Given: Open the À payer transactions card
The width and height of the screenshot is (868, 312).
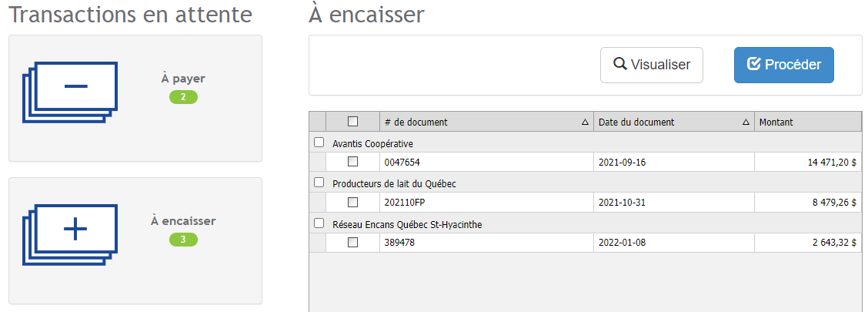Looking at the screenshot, I should click(135, 98).
